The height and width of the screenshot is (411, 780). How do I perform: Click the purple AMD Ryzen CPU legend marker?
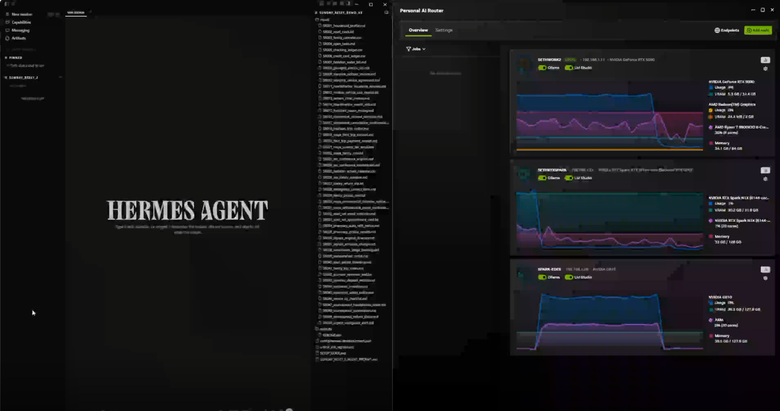[x=711, y=127]
